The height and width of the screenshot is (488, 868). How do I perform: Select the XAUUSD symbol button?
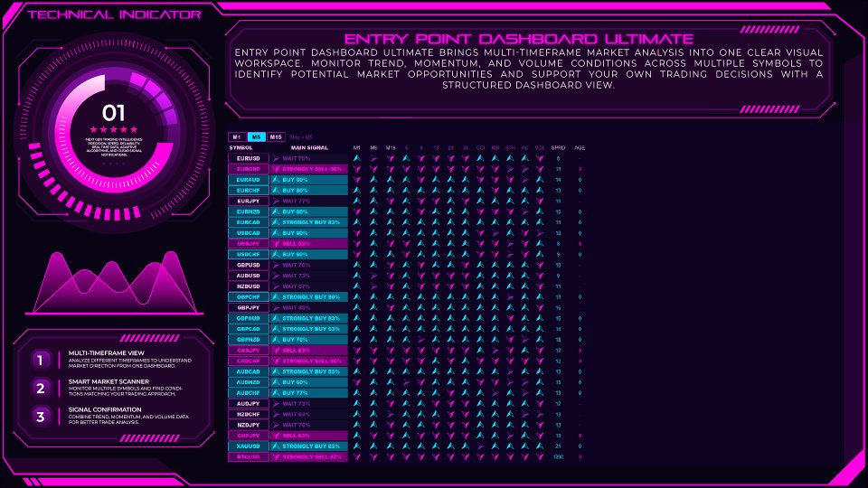point(249,446)
